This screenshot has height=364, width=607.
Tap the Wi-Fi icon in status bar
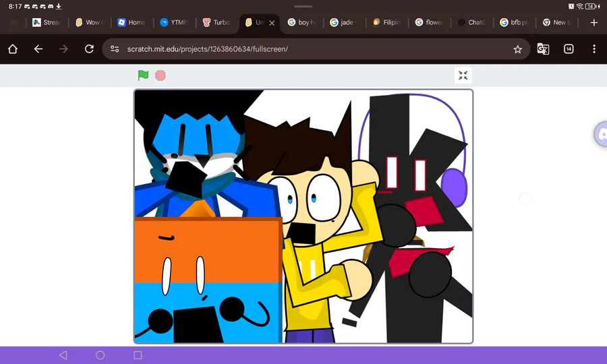point(579,6)
